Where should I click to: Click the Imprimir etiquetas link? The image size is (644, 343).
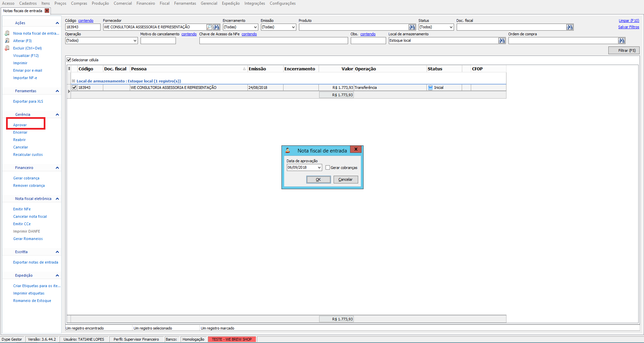click(29, 293)
